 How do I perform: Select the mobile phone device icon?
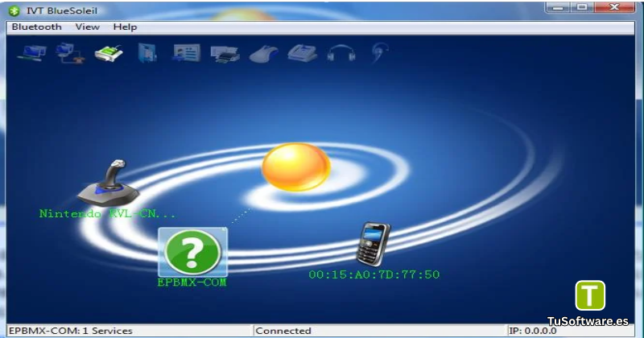click(373, 245)
